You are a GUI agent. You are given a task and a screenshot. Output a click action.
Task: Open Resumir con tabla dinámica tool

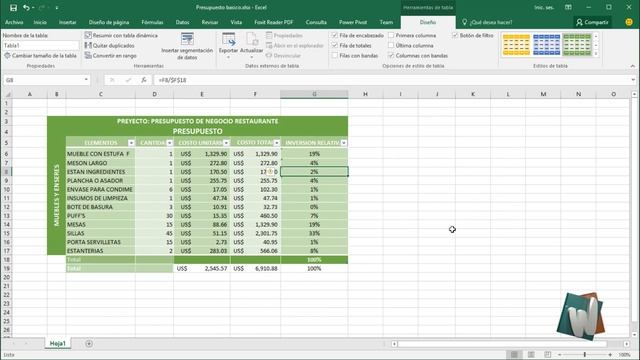(121, 36)
